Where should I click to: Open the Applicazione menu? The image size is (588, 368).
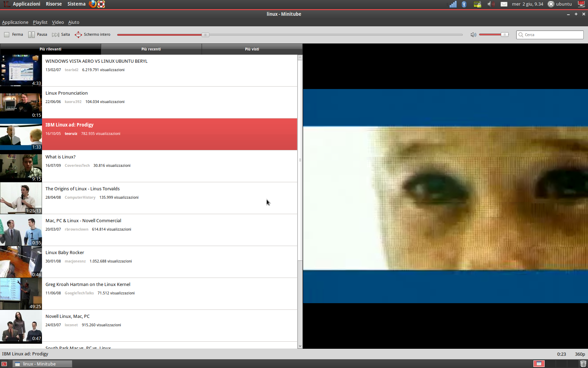15,22
